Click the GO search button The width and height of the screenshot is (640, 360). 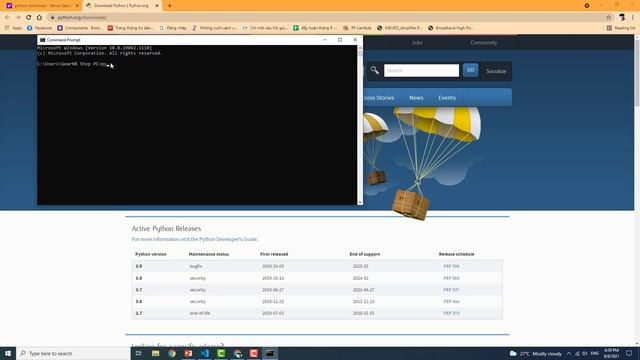click(471, 70)
